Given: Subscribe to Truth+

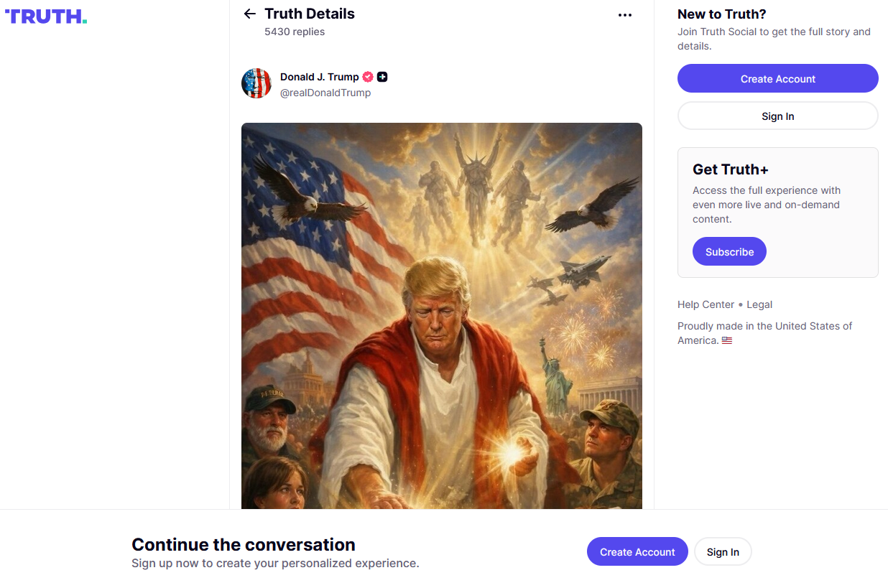Looking at the screenshot, I should pyautogui.click(x=729, y=252).
